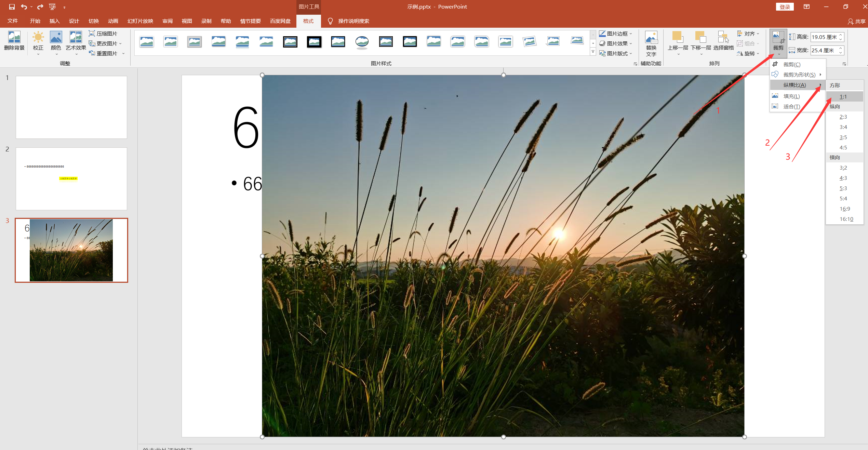
Task: Click Compress Pictures (压缩图片)
Action: pyautogui.click(x=103, y=34)
